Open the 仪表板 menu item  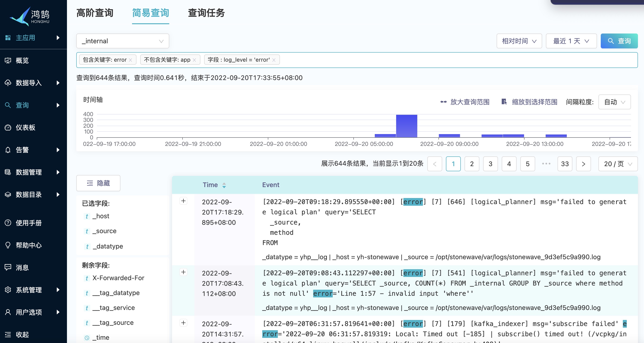click(33, 127)
